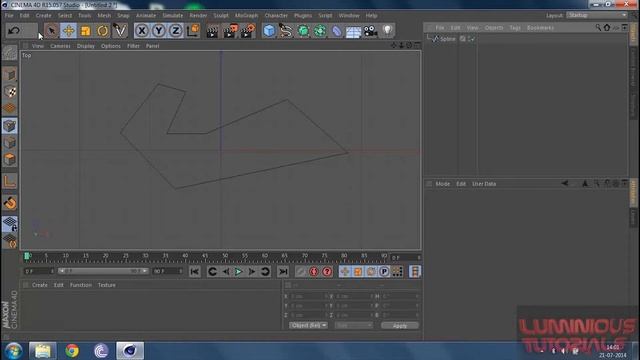Open User Data menu in Attribute Manager
The height and width of the screenshot is (360, 640).
(x=484, y=184)
